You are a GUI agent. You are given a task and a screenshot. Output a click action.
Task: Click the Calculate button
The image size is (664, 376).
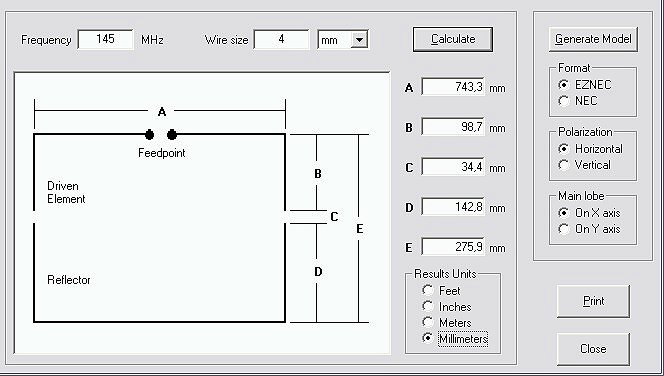[x=453, y=39]
